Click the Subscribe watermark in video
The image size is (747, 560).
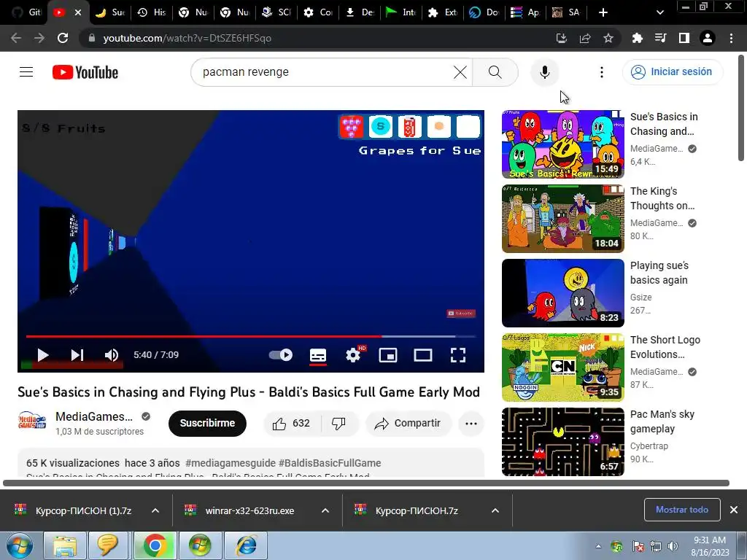point(461,314)
